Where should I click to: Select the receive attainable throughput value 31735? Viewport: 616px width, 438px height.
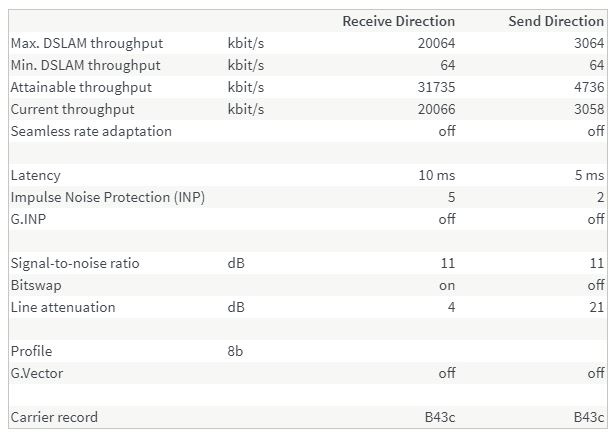[436, 87]
